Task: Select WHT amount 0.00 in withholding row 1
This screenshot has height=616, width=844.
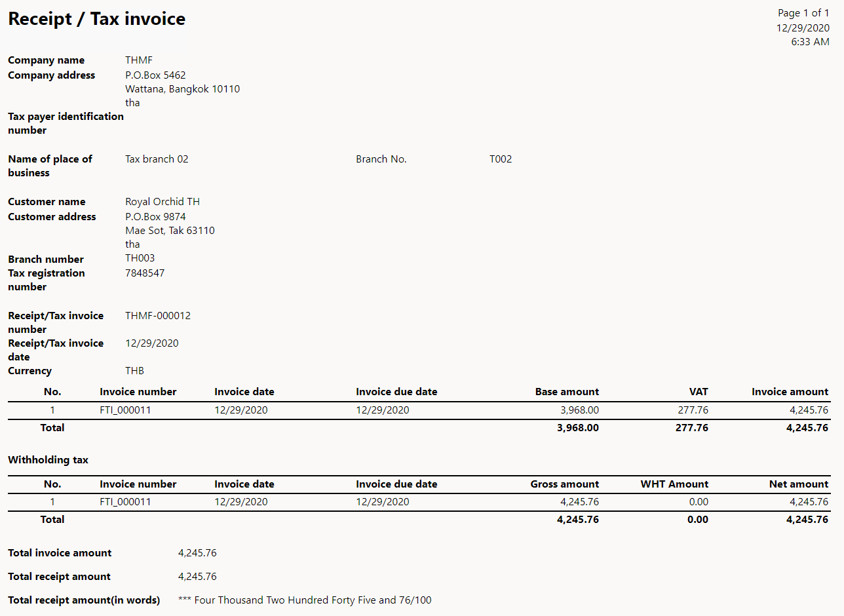Action: (699, 502)
